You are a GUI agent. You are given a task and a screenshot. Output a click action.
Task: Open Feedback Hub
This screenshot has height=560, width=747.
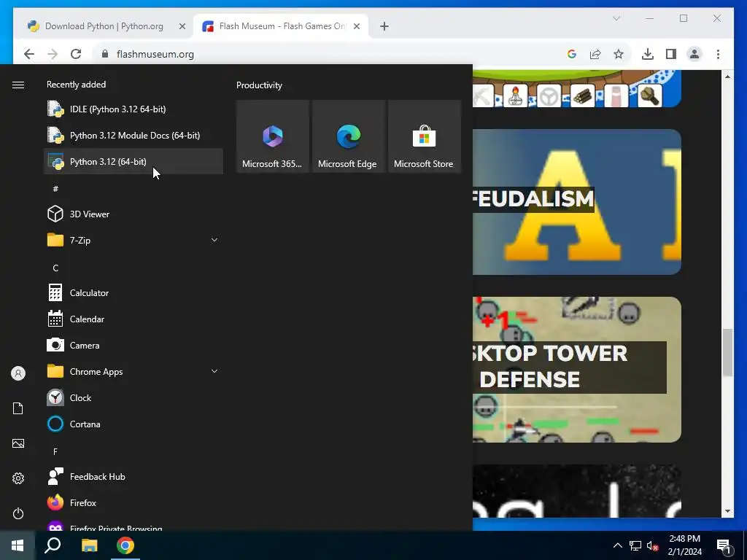(x=133, y=476)
